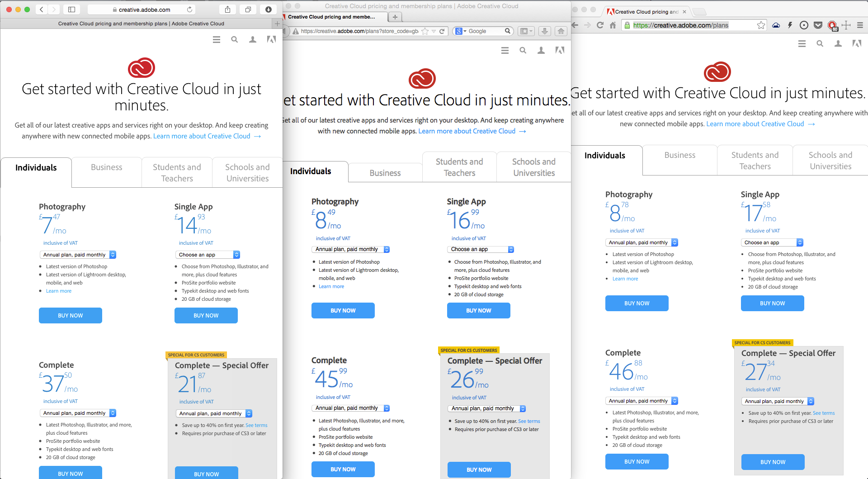This screenshot has height=479, width=868.
Task: Click the Photography Learn more link in Firefox
Action: (x=331, y=286)
